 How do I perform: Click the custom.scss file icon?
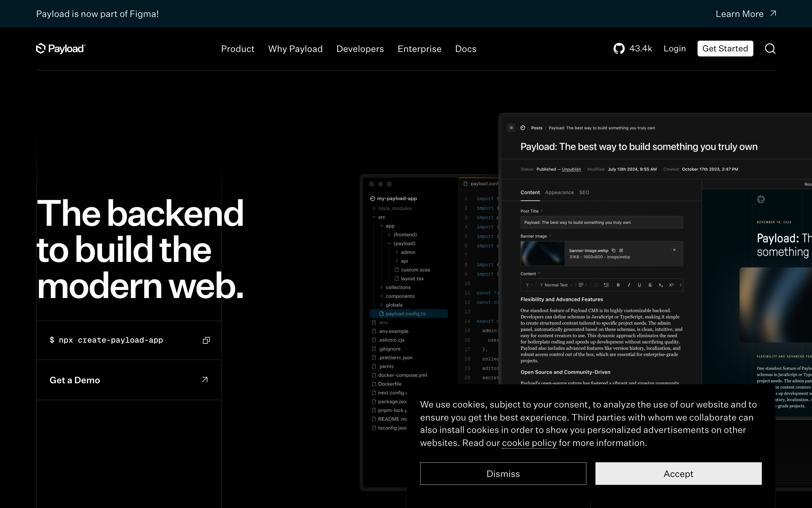click(x=397, y=270)
